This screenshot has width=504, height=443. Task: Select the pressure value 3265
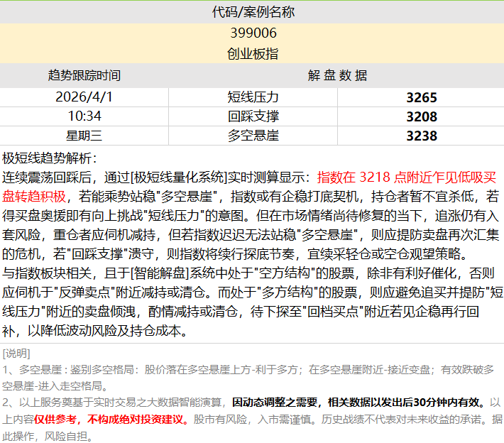421,98
